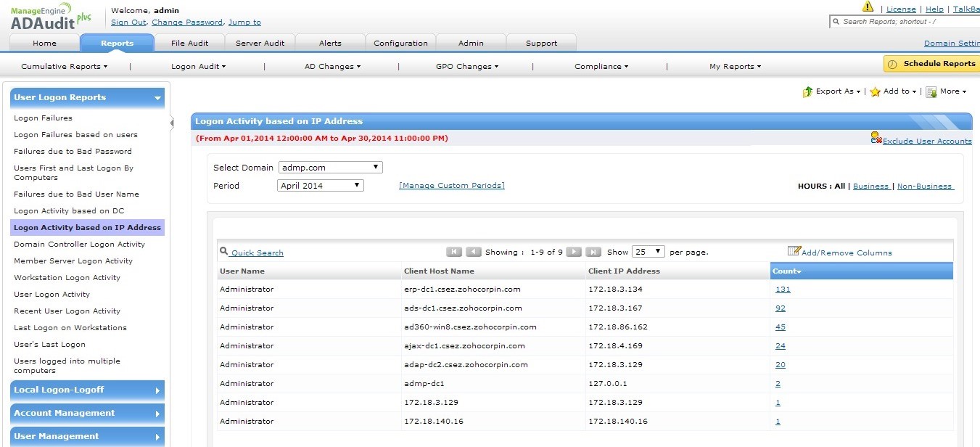The width and height of the screenshot is (980, 447).
Task: Switch hours filter to Business
Action: [871, 186]
